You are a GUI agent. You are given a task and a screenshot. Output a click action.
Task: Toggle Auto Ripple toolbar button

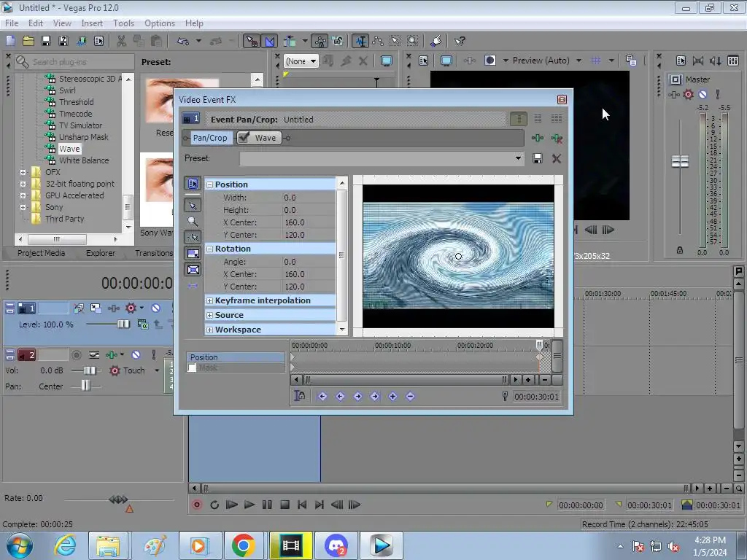pyautogui.click(x=290, y=41)
